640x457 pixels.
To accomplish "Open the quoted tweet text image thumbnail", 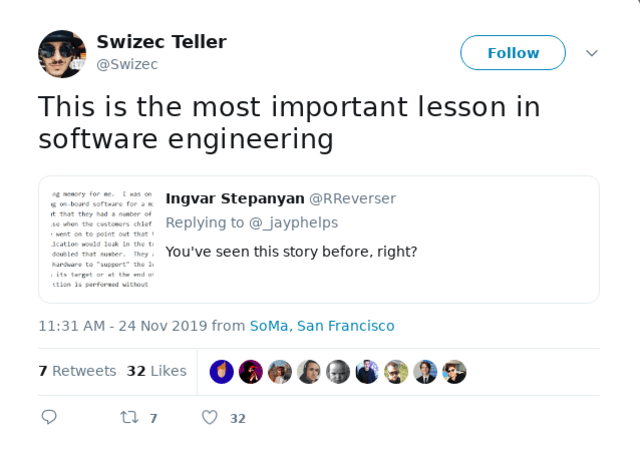I will [x=102, y=239].
